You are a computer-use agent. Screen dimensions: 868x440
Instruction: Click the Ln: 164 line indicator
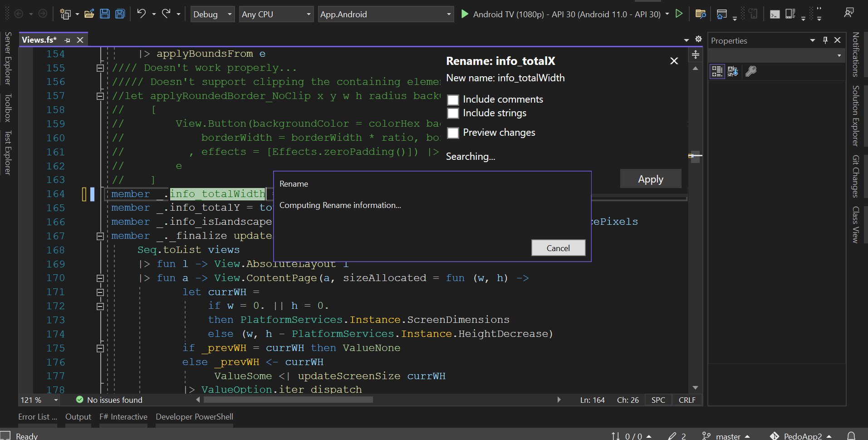click(592, 400)
